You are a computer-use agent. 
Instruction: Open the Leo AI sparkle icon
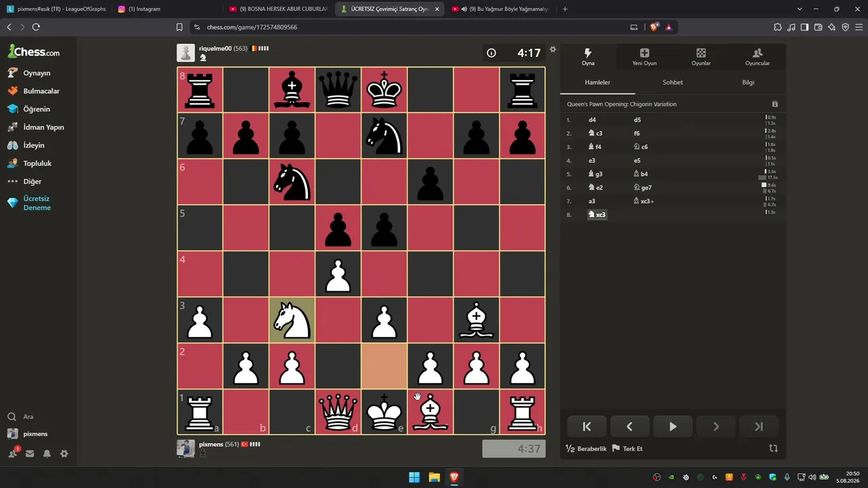pos(831,27)
